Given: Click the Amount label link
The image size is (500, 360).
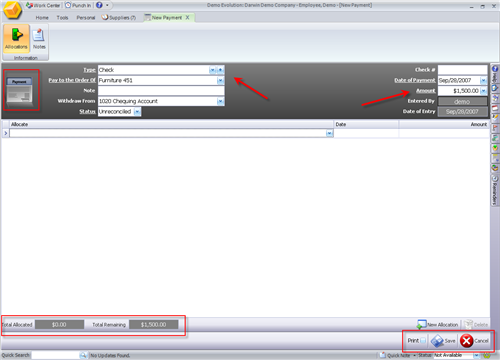Looking at the screenshot, I should pos(426,90).
